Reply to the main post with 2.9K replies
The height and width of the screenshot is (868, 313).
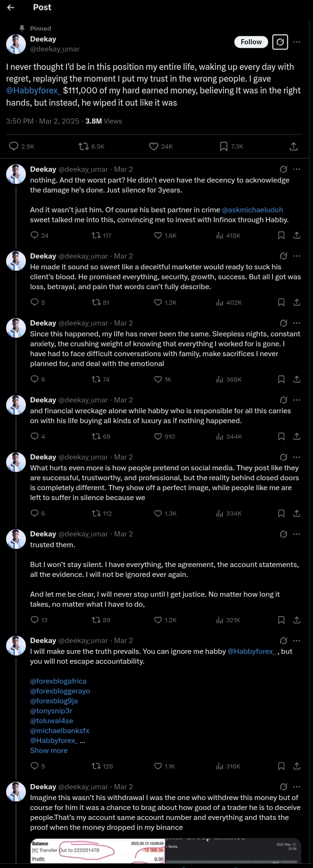pos(14,146)
